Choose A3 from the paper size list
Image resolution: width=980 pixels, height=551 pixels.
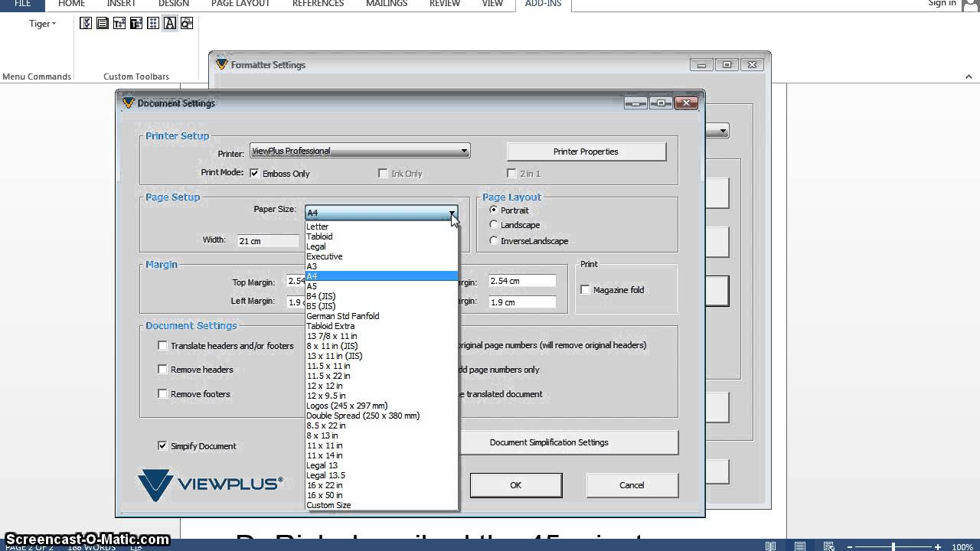[381, 266]
